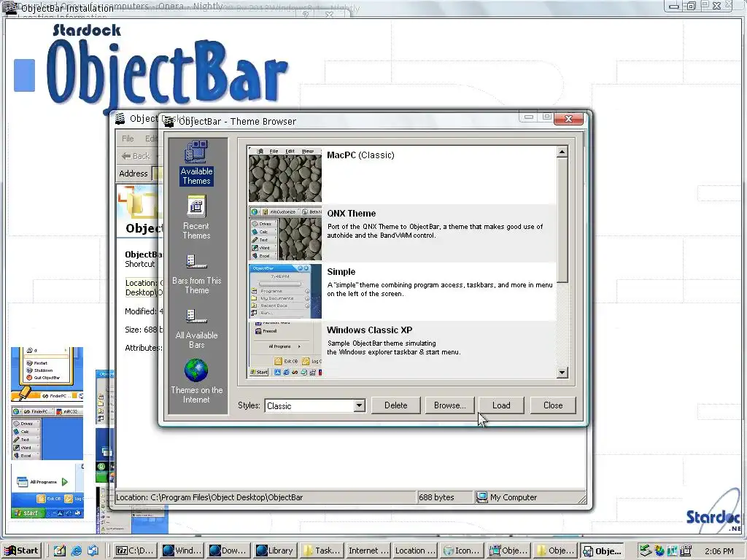The width and height of the screenshot is (747, 560).
Task: Click the Close button in Theme Browser
Action: pos(553,405)
